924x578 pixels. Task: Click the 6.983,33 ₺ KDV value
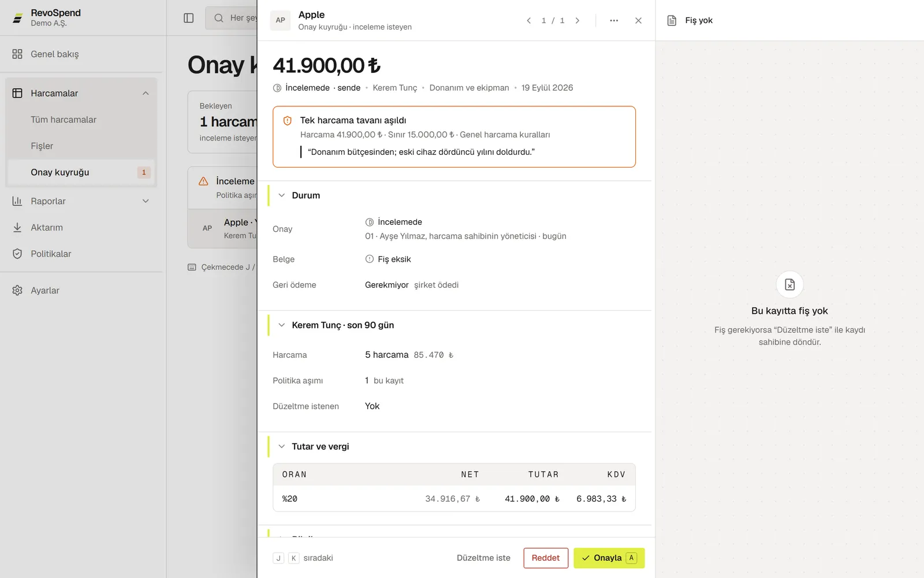pyautogui.click(x=601, y=499)
